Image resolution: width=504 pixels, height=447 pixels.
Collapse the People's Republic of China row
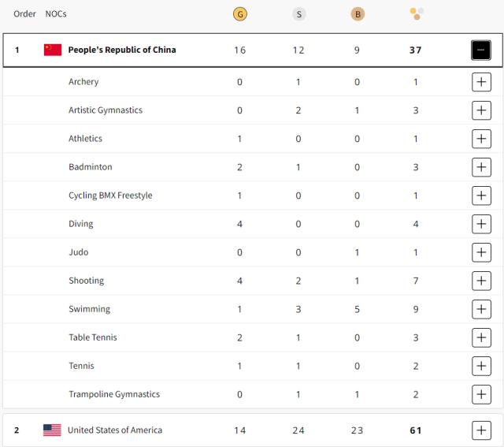481,50
